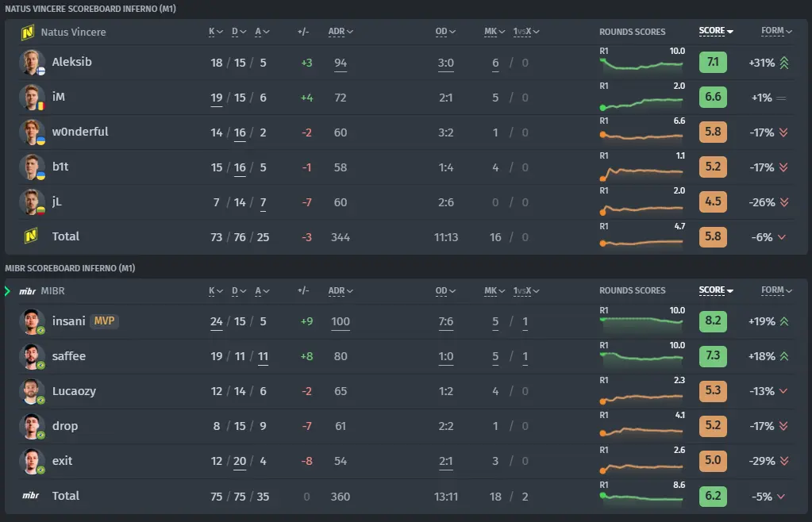Sort Natus Vincere table by ADR
Image resolution: width=812 pixels, height=522 pixels.
pyautogui.click(x=341, y=32)
